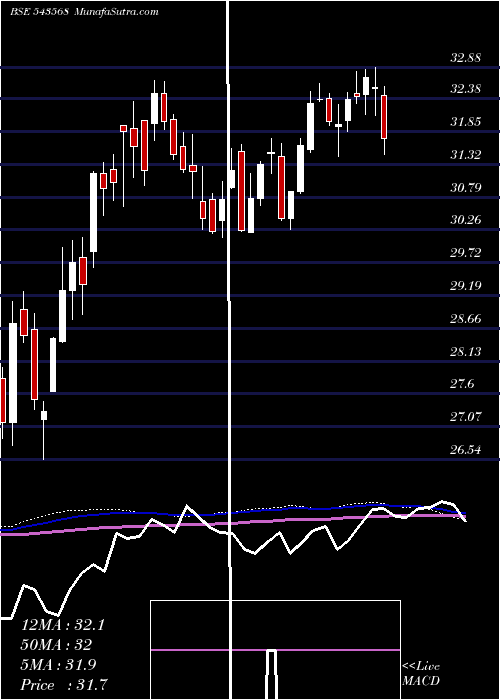This screenshot has height=700, width=500.
Task: Click the MunafaSutra.com watermark text
Action: click(117, 12)
